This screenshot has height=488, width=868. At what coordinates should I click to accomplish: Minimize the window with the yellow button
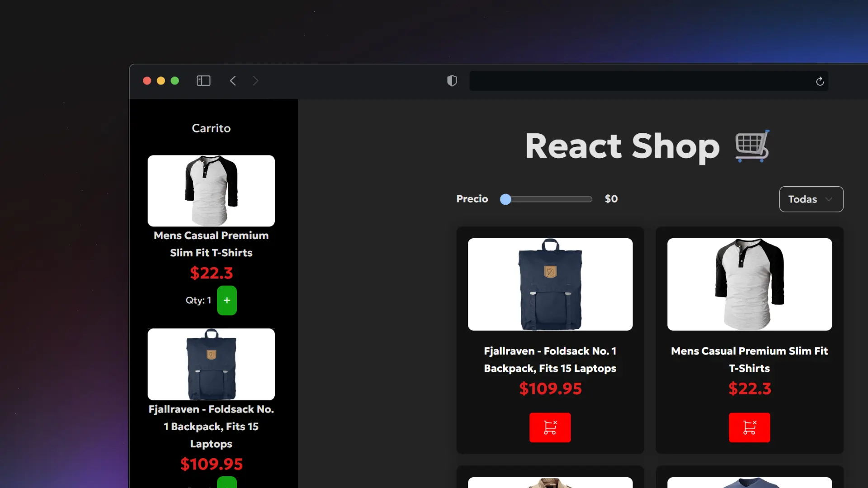tap(161, 81)
